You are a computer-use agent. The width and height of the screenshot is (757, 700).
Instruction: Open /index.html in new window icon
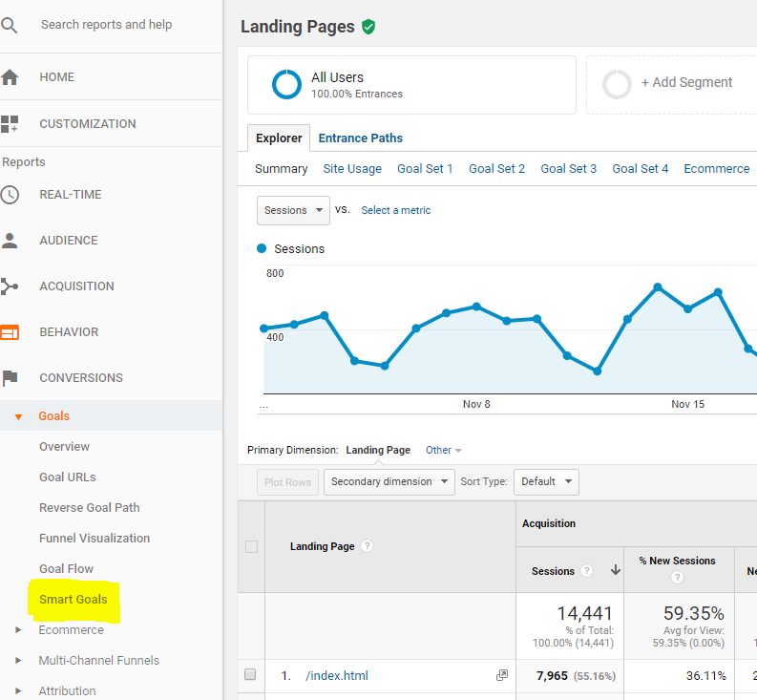[502, 675]
